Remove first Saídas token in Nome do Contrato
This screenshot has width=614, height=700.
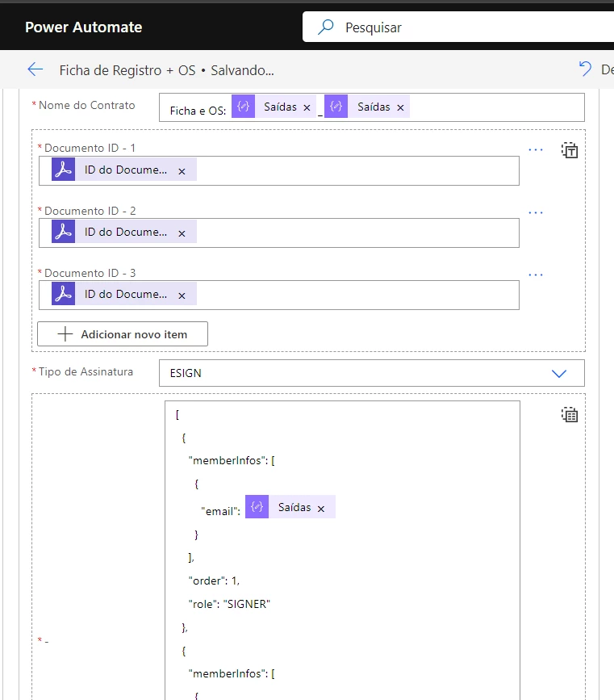[307, 107]
